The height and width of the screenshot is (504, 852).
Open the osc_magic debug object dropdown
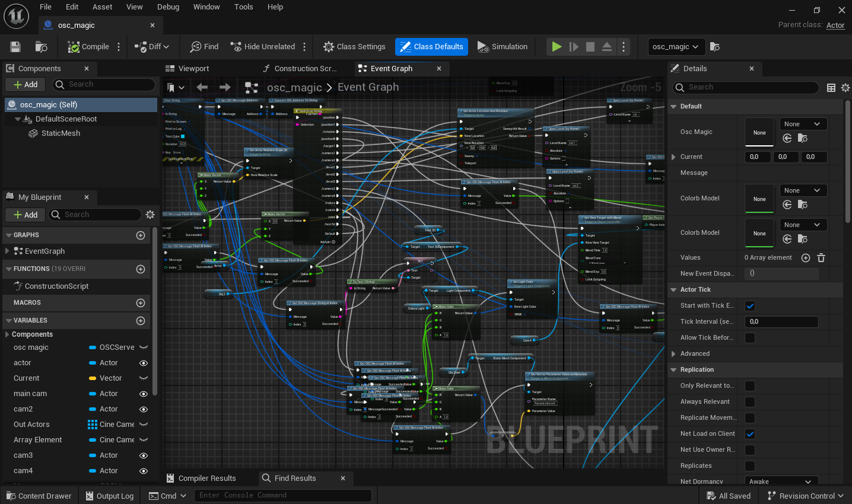(676, 47)
